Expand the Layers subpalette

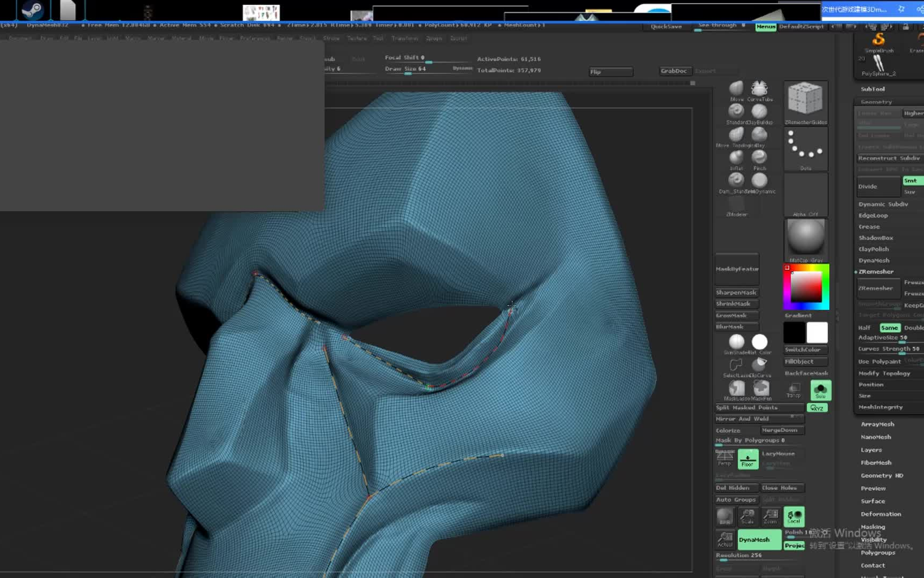871,450
